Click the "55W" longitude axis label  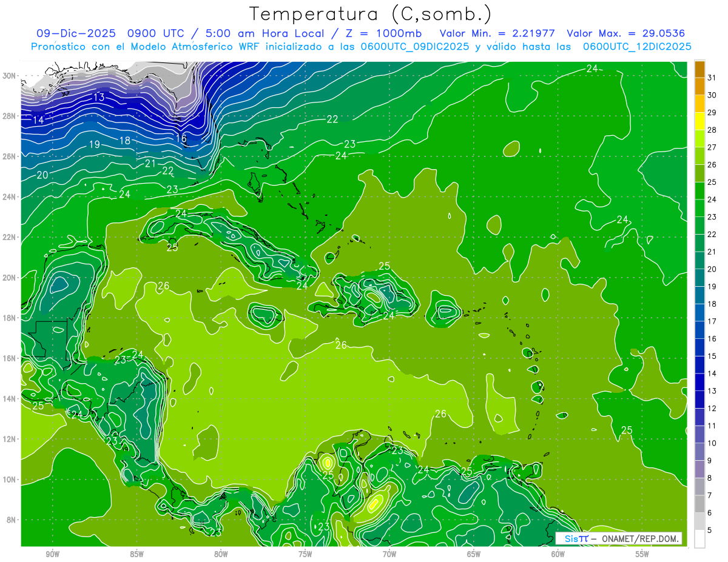pos(642,555)
